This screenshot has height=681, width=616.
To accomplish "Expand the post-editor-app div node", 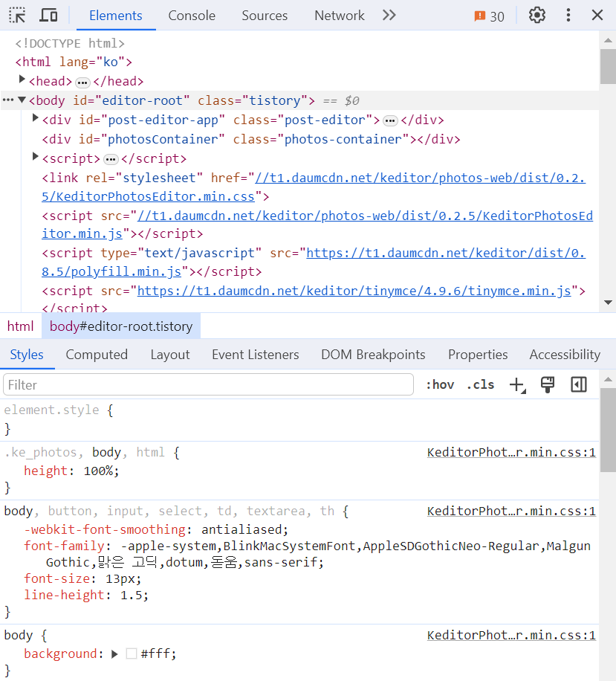I will 36,118.
